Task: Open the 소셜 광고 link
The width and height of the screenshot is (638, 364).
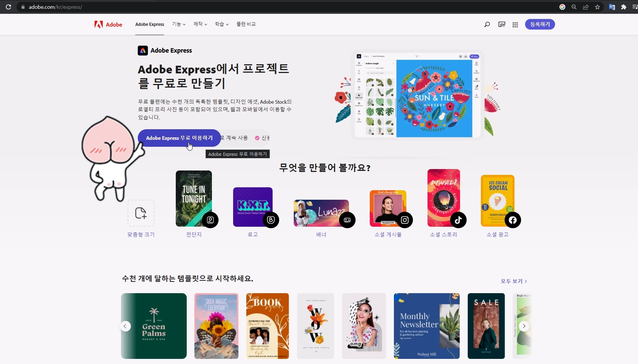Action: click(x=498, y=234)
